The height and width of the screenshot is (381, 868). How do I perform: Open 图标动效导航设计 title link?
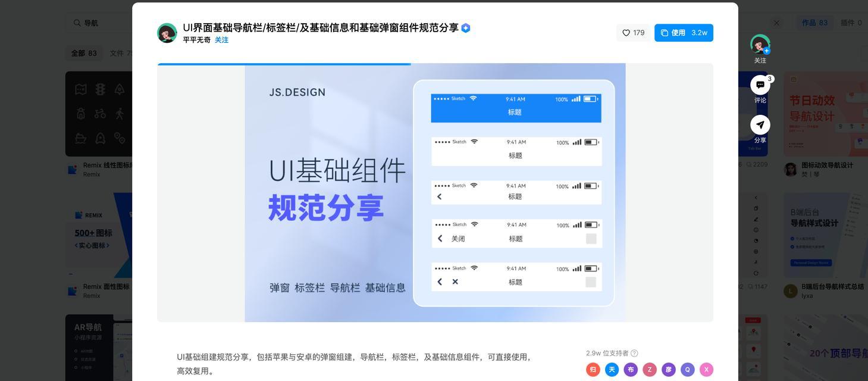tap(827, 165)
